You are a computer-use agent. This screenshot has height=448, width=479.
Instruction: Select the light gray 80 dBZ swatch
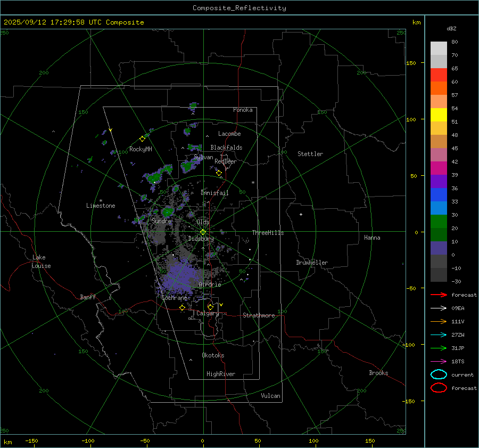pos(439,48)
